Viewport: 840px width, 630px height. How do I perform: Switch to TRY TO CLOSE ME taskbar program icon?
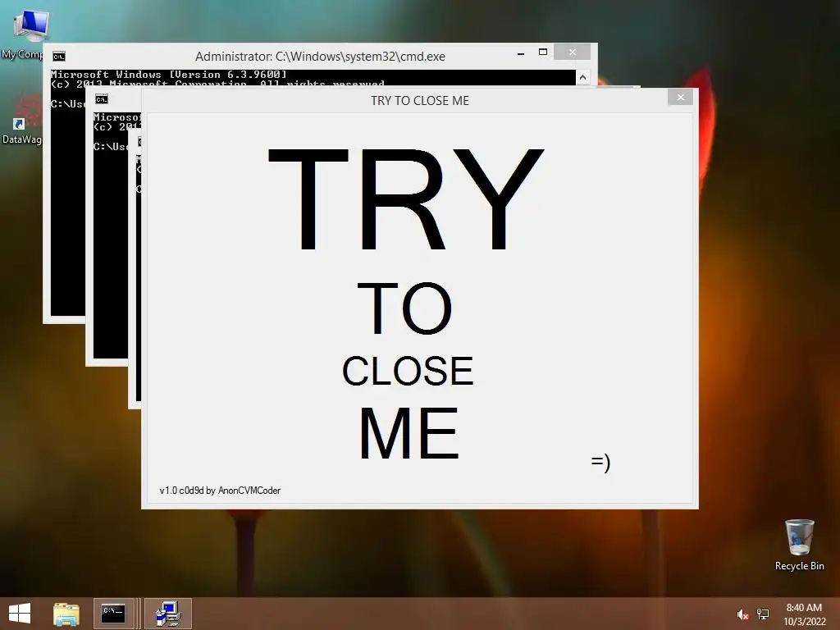coord(168,614)
